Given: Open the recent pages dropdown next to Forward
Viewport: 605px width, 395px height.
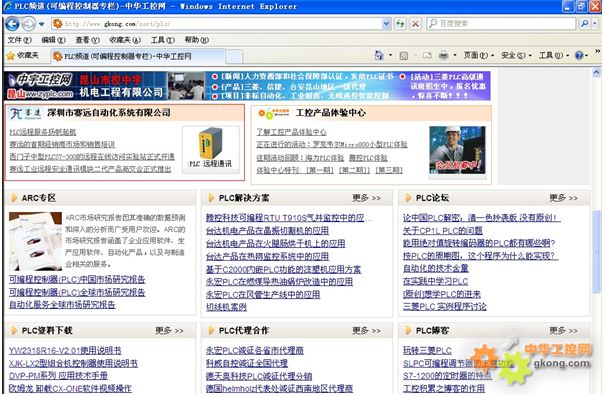Looking at the screenshot, I should (41, 24).
